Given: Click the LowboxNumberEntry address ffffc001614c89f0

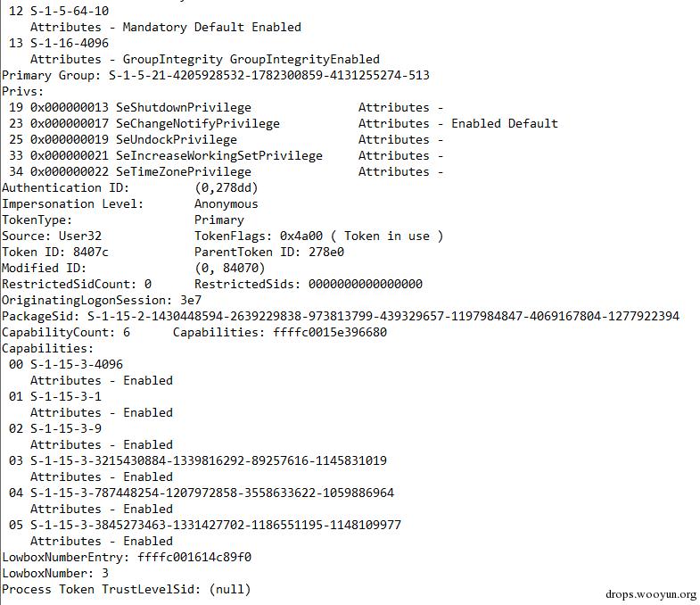Looking at the screenshot, I should point(194,557).
